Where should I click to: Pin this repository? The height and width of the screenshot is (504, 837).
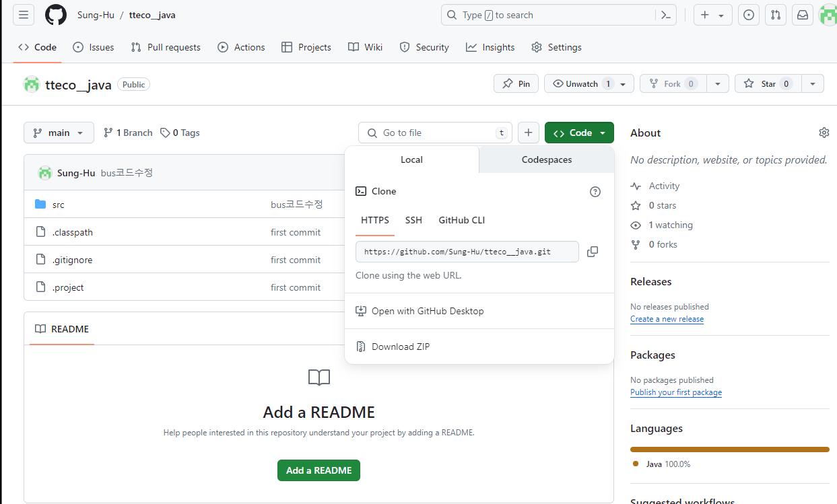click(x=516, y=84)
